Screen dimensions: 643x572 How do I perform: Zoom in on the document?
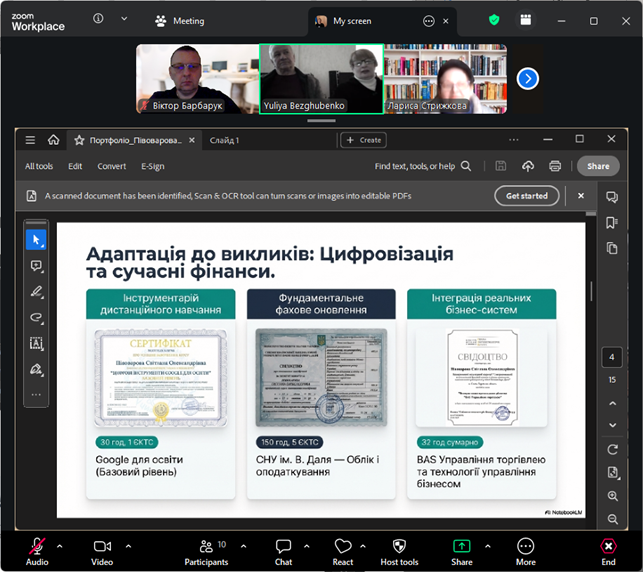(x=613, y=496)
